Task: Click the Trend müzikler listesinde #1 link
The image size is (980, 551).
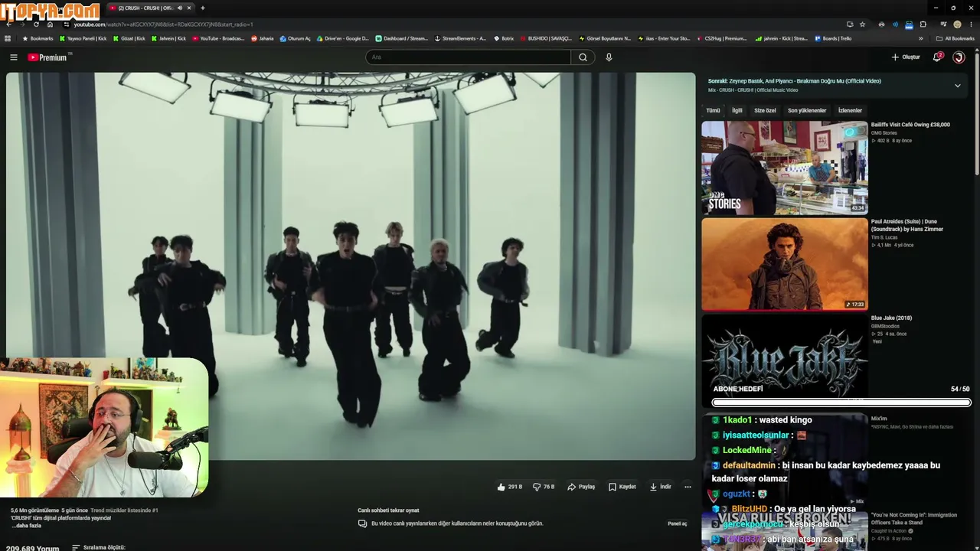Action: coord(124,510)
